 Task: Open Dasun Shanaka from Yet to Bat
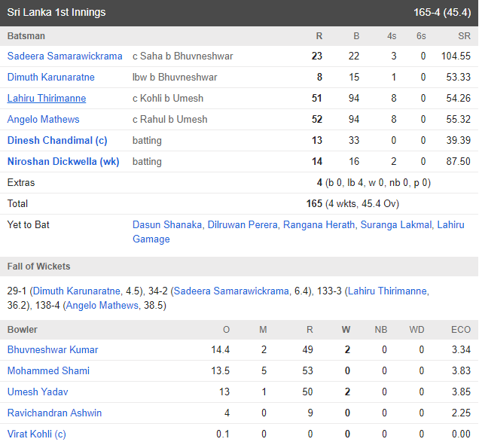(167, 225)
